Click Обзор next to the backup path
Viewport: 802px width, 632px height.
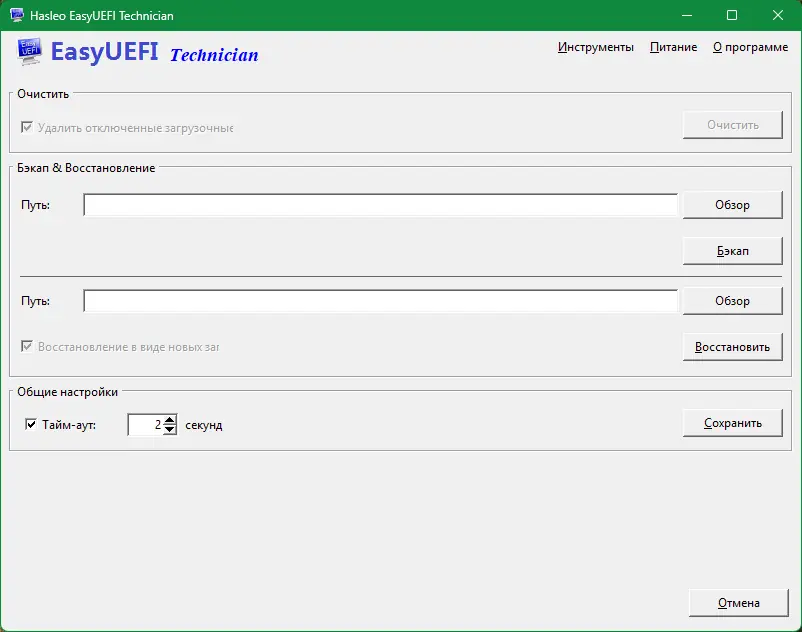(732, 205)
